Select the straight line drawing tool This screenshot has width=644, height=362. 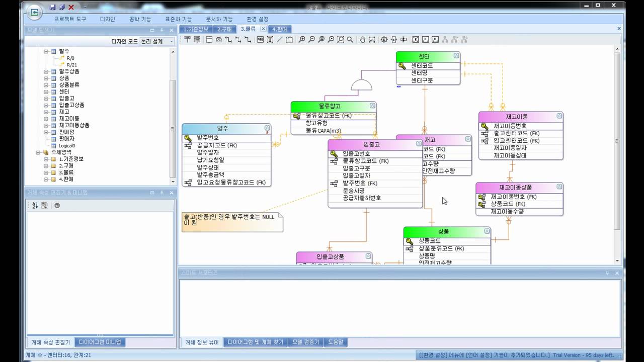click(x=279, y=39)
